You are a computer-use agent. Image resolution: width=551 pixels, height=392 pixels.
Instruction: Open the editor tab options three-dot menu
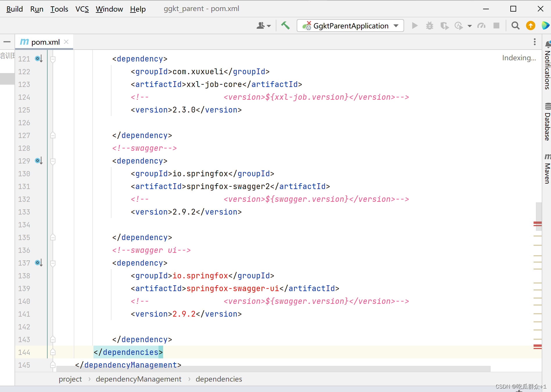tap(535, 42)
